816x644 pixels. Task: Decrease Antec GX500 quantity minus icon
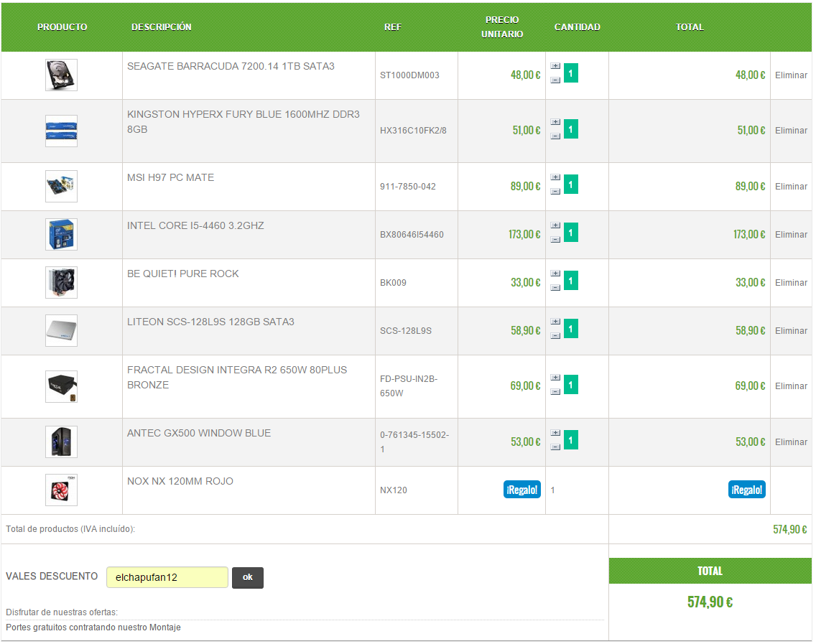click(x=555, y=447)
